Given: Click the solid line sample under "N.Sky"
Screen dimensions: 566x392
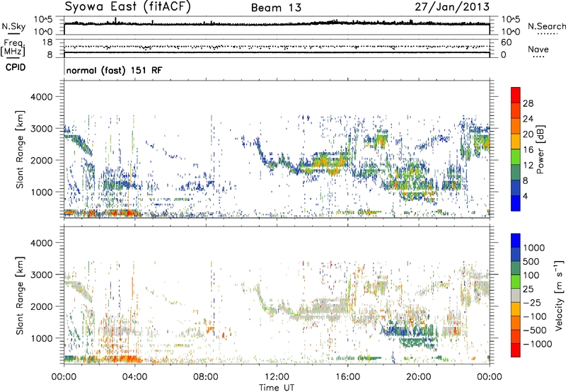Looking at the screenshot, I should [13, 34].
